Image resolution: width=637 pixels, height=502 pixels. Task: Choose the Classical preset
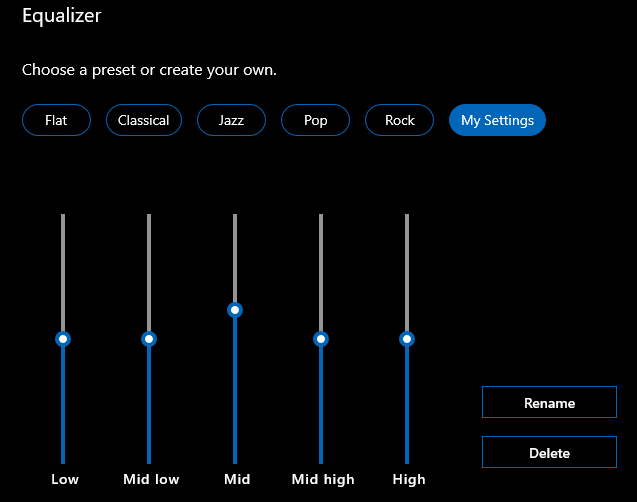143,120
